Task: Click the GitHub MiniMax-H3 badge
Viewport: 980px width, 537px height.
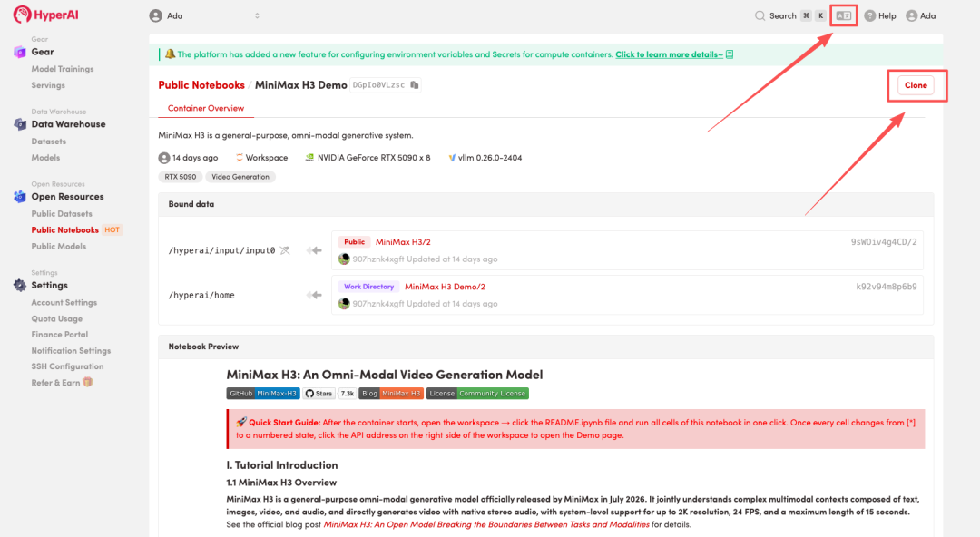Action: (263, 393)
